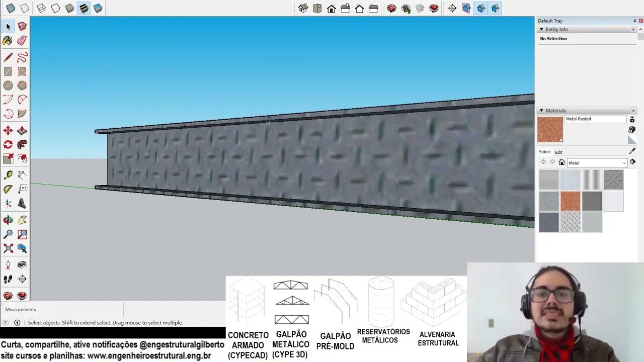Select the Zoom magnifier tool
The height and width of the screenshot is (362, 644).
click(8, 234)
